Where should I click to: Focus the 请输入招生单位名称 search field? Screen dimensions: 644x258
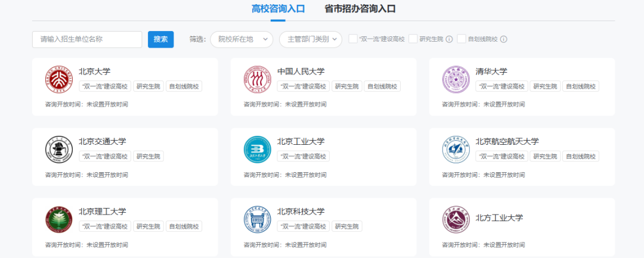[87, 39]
